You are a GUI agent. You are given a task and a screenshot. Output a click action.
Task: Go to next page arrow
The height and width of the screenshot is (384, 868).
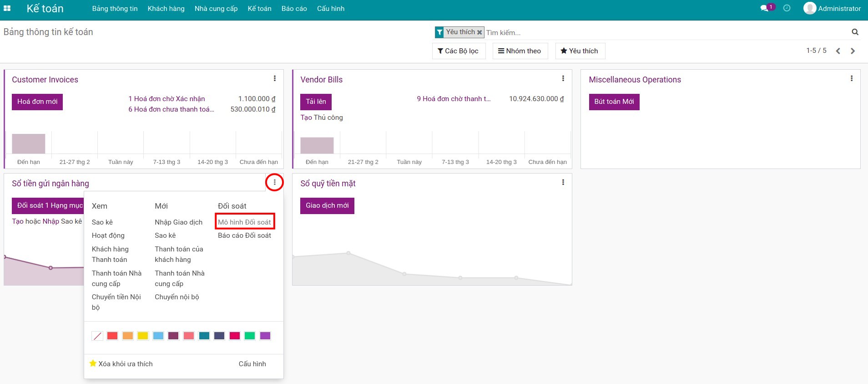pyautogui.click(x=853, y=51)
